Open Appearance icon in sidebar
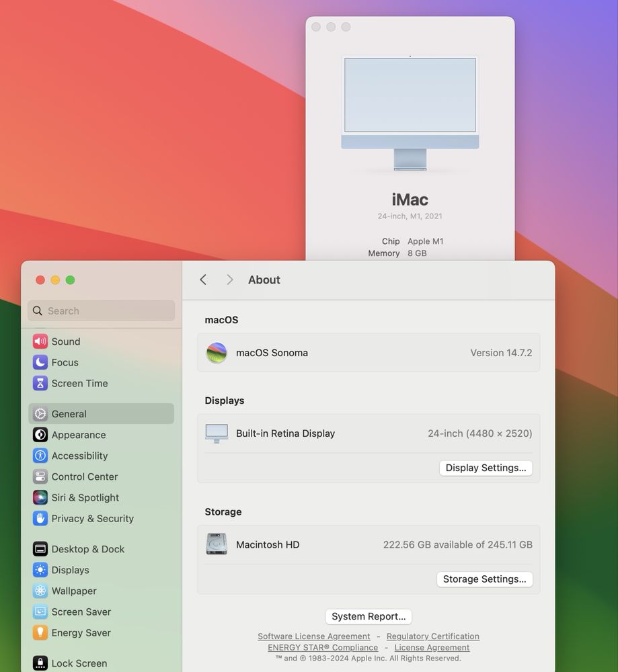Screen dimensions: 618x672 coord(40,435)
